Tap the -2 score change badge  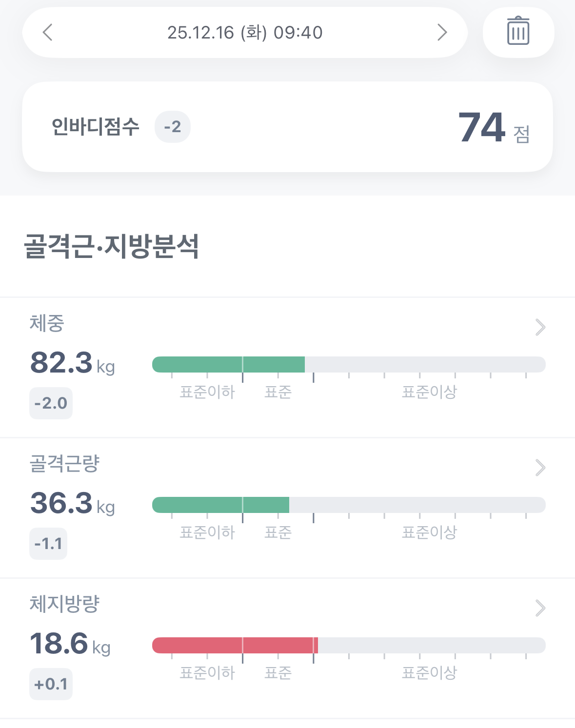point(173,127)
